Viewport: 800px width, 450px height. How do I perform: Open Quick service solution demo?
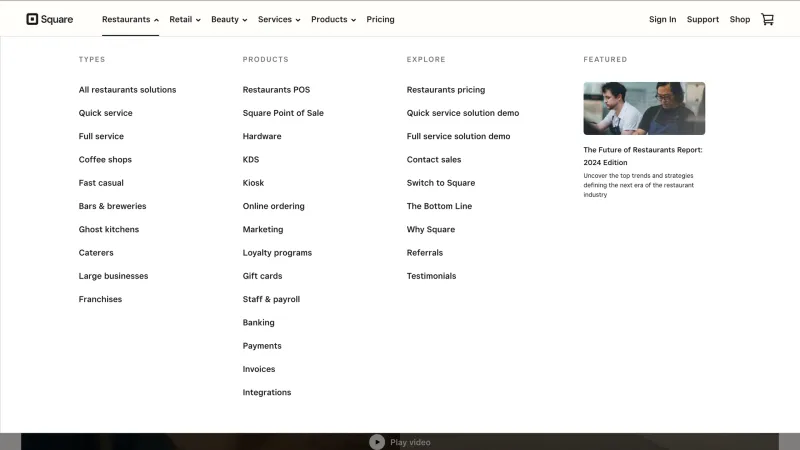click(463, 113)
